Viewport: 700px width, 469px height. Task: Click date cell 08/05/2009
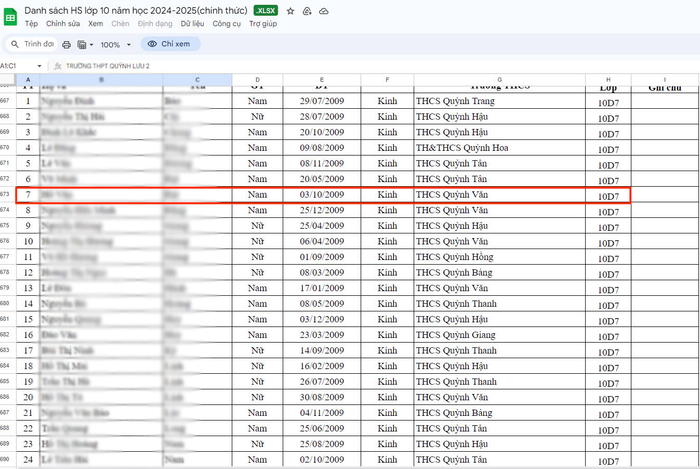322,303
